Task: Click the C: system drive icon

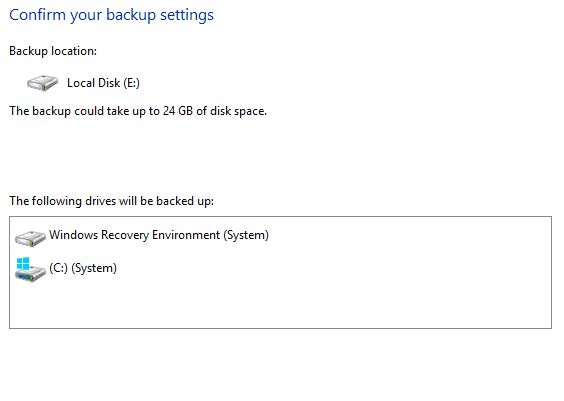Action: click(30, 269)
